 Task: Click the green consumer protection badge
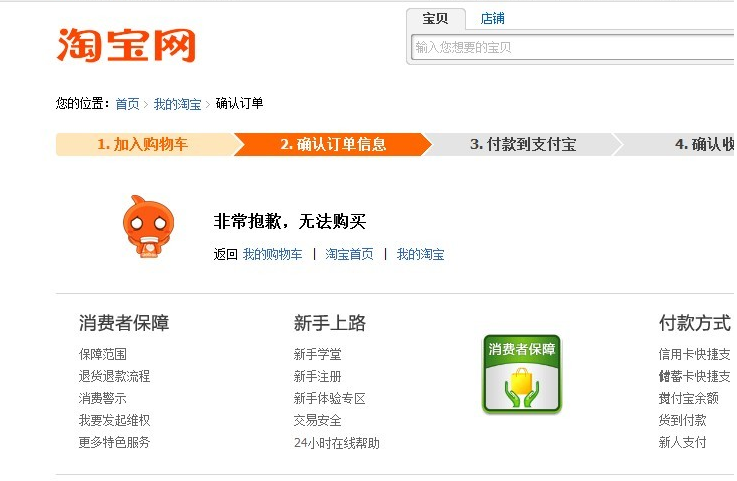click(x=521, y=374)
